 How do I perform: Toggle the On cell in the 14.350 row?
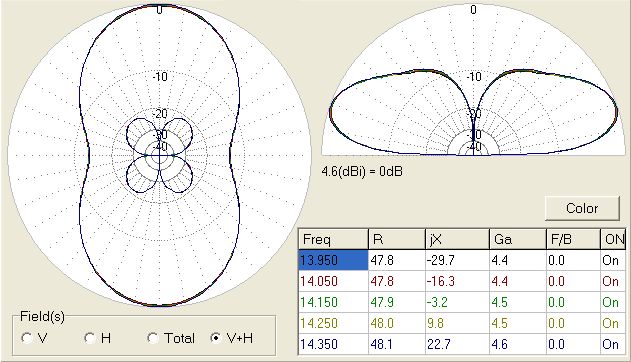point(613,344)
